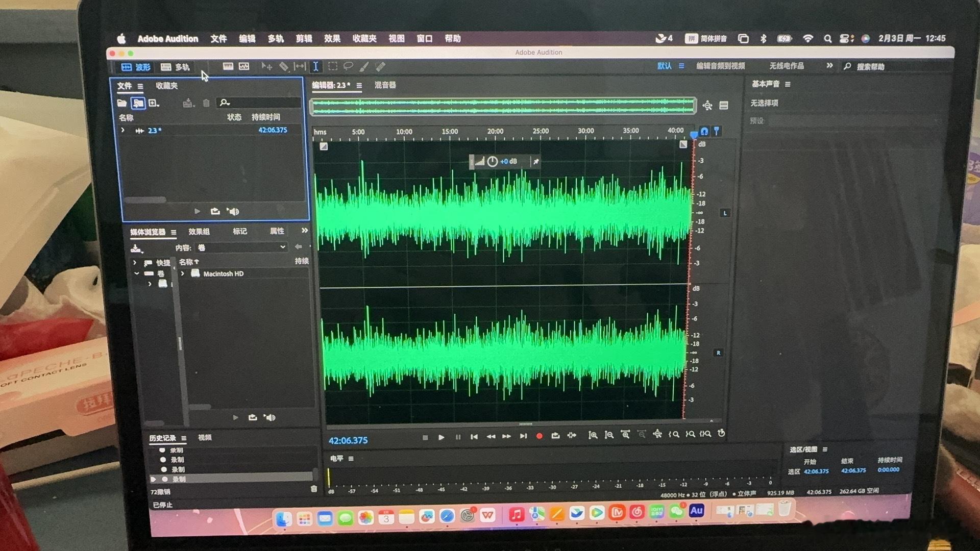
Task: Click the waveform overview navigator bar
Action: (503, 106)
